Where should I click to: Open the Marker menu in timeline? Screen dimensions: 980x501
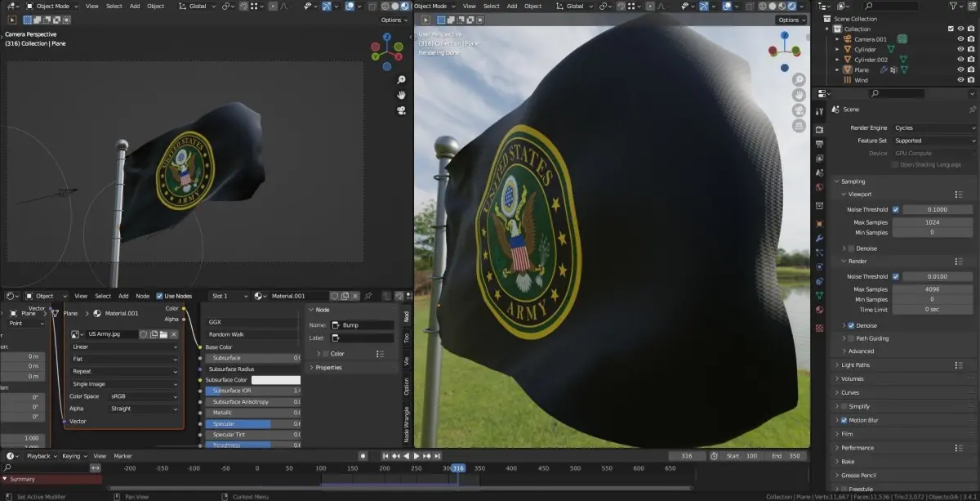tap(122, 456)
